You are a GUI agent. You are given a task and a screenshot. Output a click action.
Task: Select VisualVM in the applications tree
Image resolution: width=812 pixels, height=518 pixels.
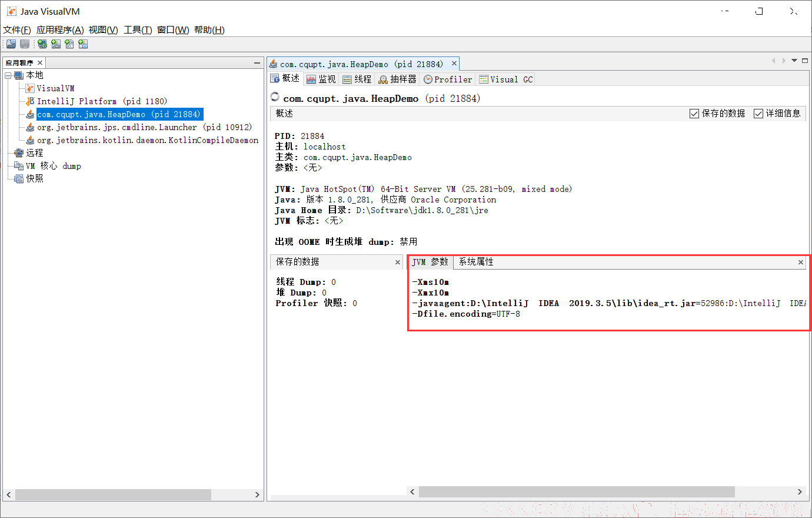point(55,88)
